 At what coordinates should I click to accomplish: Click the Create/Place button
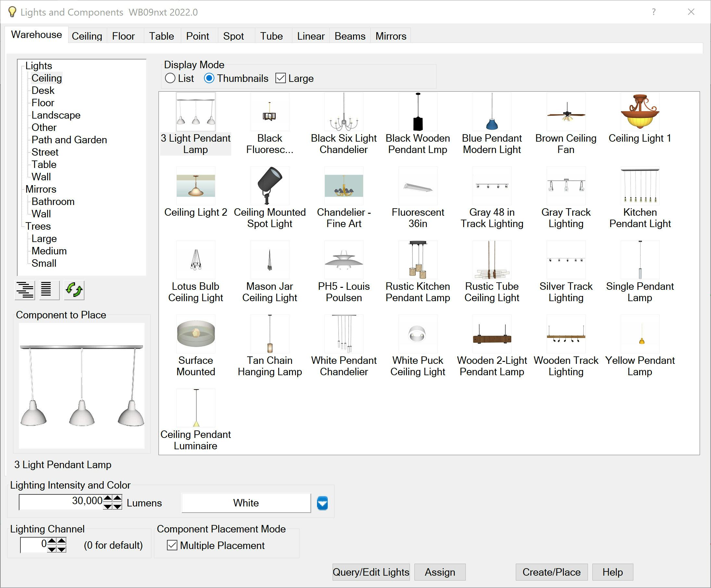click(551, 572)
